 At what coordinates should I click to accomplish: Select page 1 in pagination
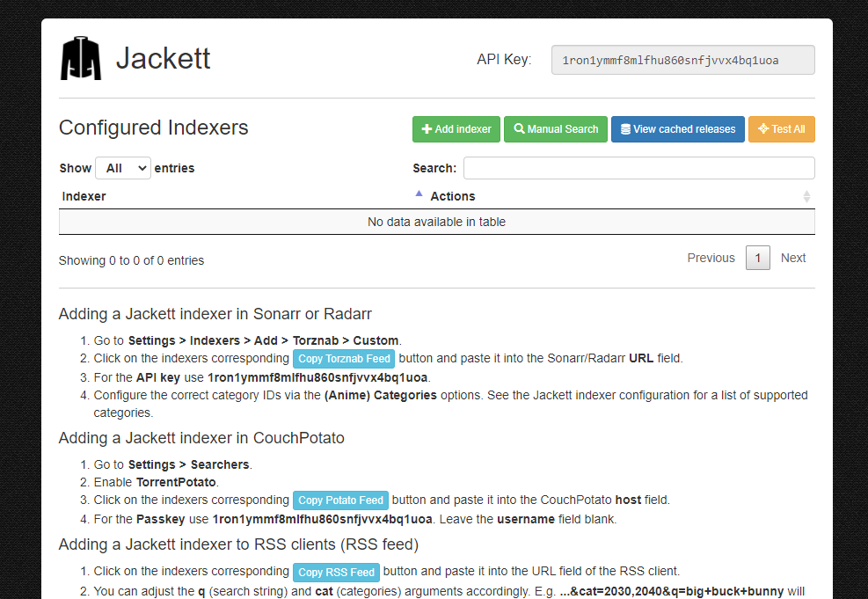757,258
